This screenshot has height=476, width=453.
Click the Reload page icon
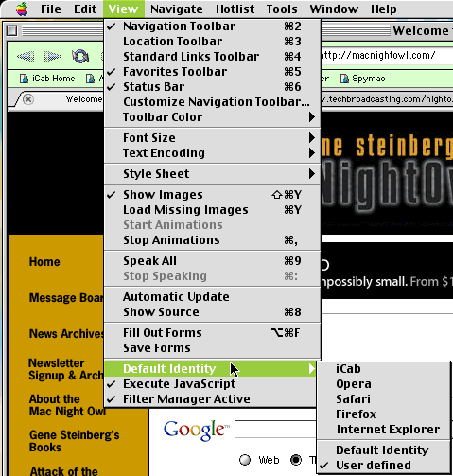pos(80,57)
